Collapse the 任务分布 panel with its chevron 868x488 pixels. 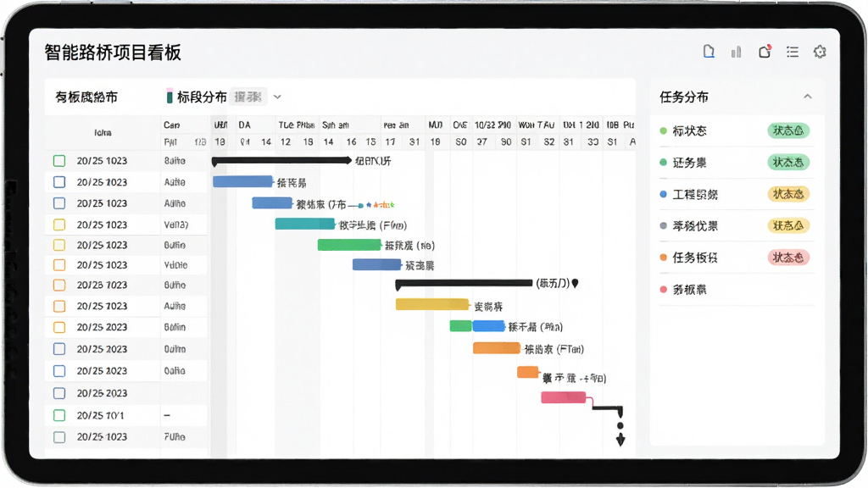tap(808, 97)
